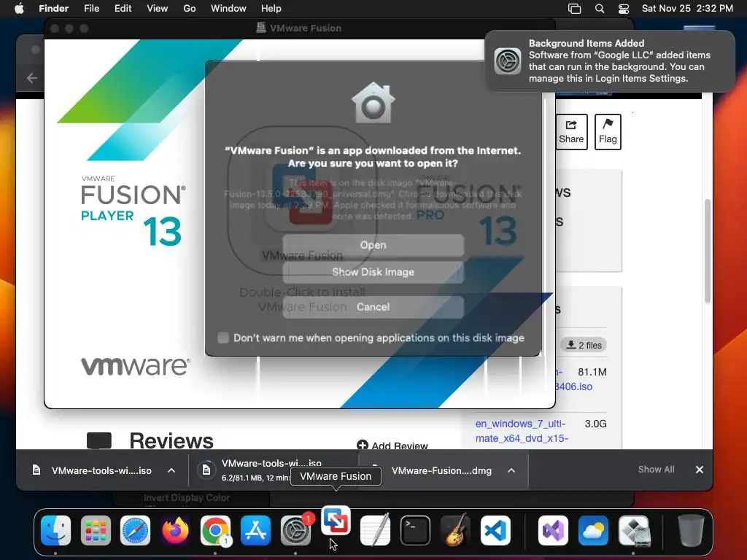The width and height of the screenshot is (747, 560).
Task: Click the first VMware-tools iso download item
Action: point(94,470)
